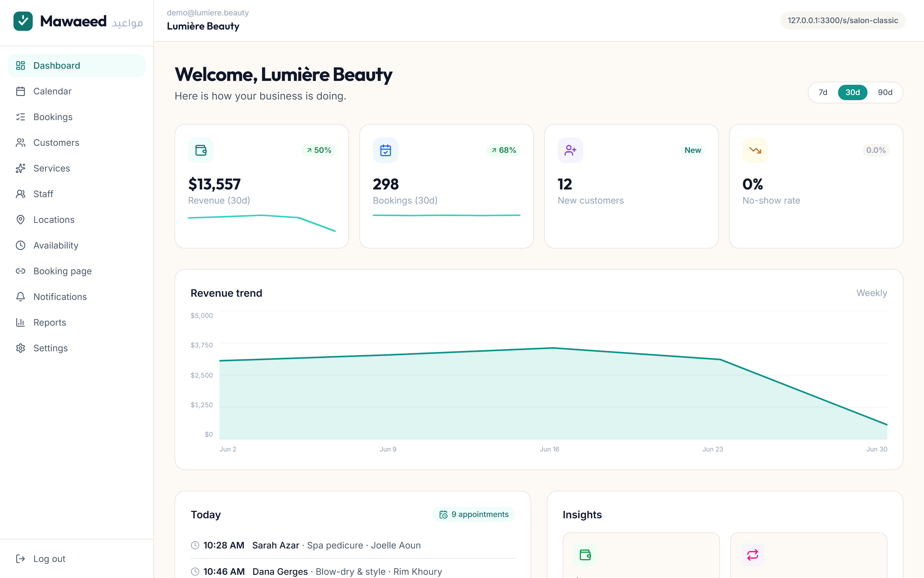This screenshot has height=578, width=924.
Task: Click the 9 appointments badge
Action: click(474, 514)
